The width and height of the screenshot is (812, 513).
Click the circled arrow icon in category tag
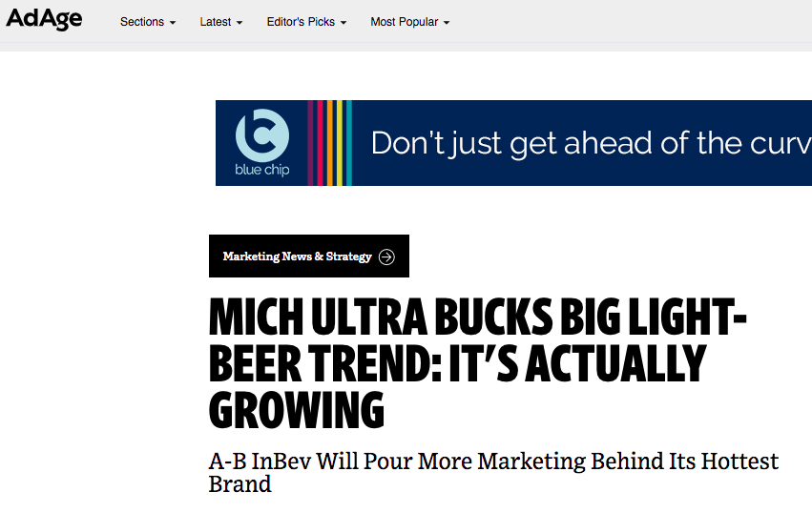[386, 256]
